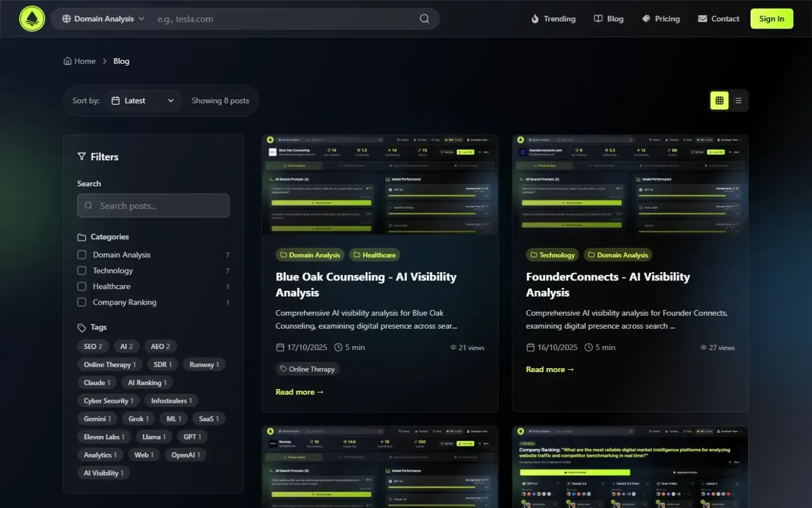The height and width of the screenshot is (508, 812).
Task: Open the Contact page
Action: click(718, 19)
